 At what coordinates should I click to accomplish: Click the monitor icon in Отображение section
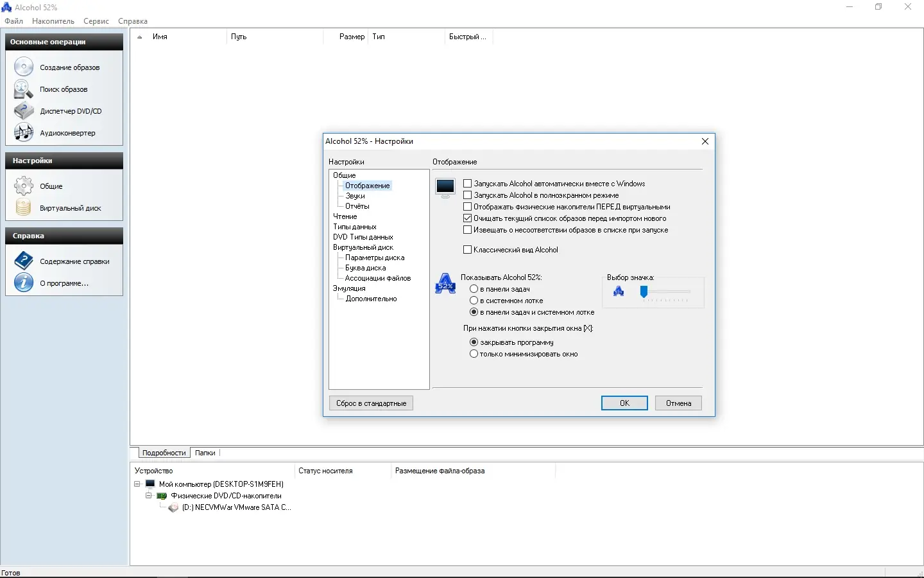pos(445,188)
